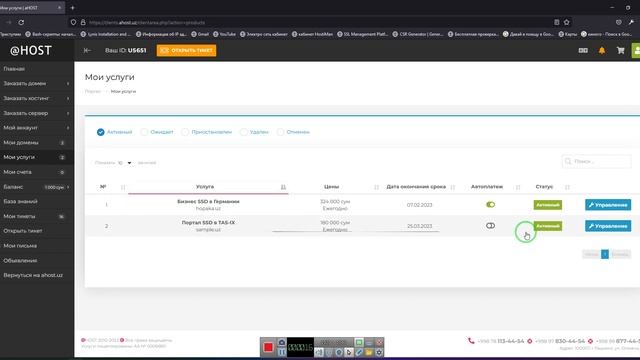640x360 pixels.
Task: Click Управление for Портал SSD в TAS-IX
Action: 608,226
